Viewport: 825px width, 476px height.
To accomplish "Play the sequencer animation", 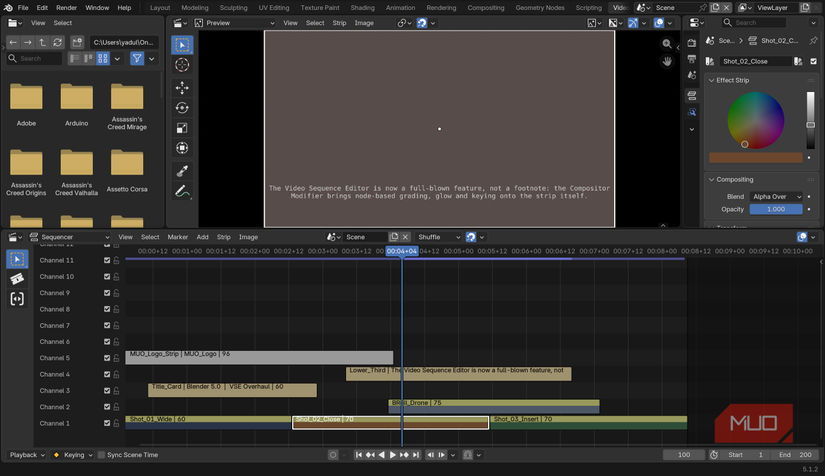I will [393, 455].
